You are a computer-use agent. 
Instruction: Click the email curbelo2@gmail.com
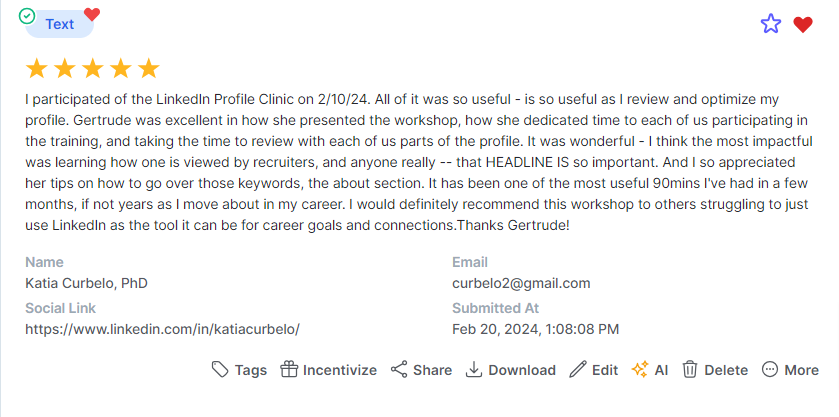pos(521,283)
